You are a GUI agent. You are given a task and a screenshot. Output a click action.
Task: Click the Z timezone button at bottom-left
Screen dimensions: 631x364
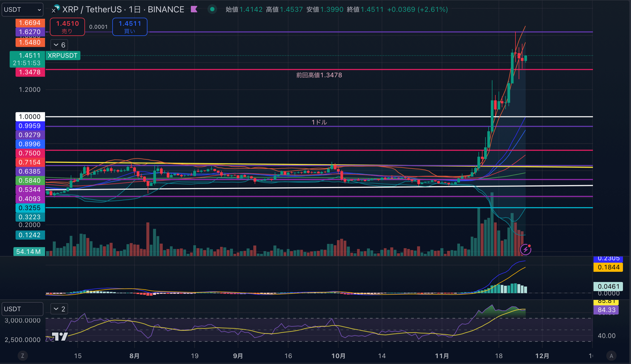23,356
